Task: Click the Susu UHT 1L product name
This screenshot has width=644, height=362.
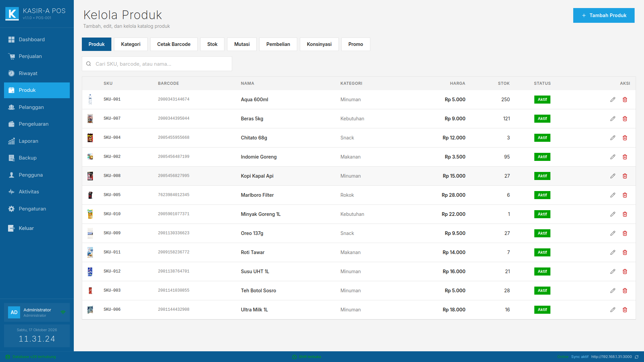Action: 255,271
